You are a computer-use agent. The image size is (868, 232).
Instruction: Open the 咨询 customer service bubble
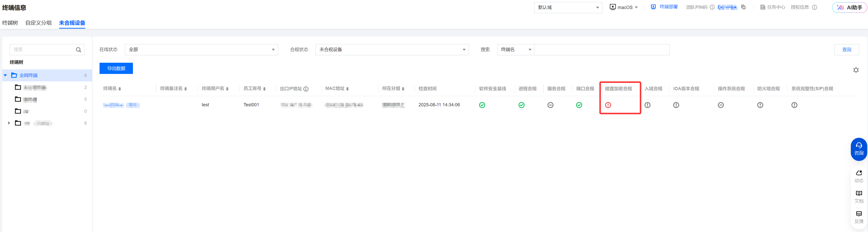point(859,149)
